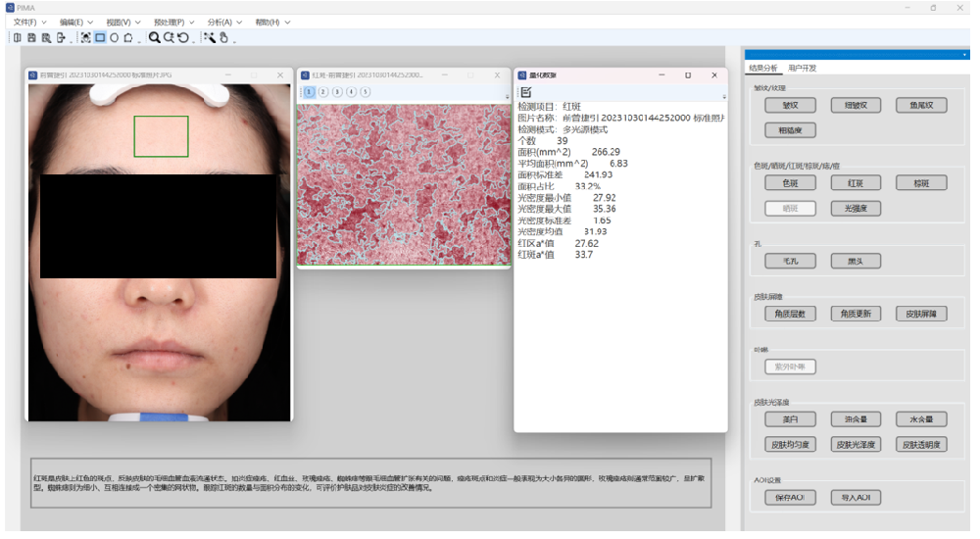Click the export icon in the toolbar
The width and height of the screenshot is (980, 539).
pos(61,37)
